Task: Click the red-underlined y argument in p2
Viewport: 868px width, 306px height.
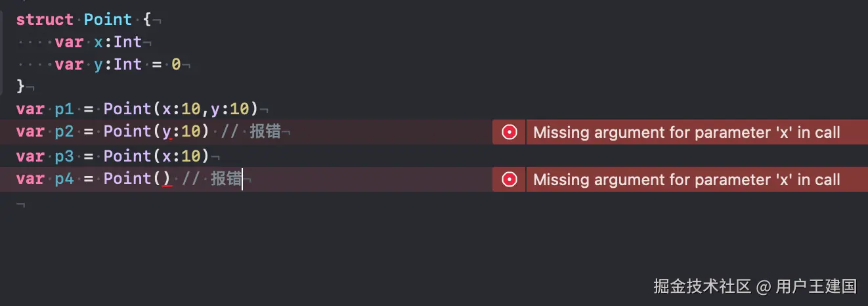Action: (x=167, y=132)
